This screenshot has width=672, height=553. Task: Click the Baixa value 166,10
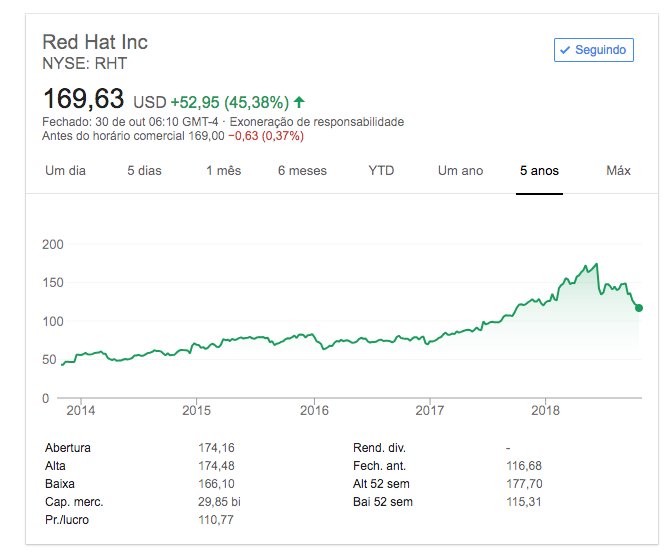pos(216,484)
